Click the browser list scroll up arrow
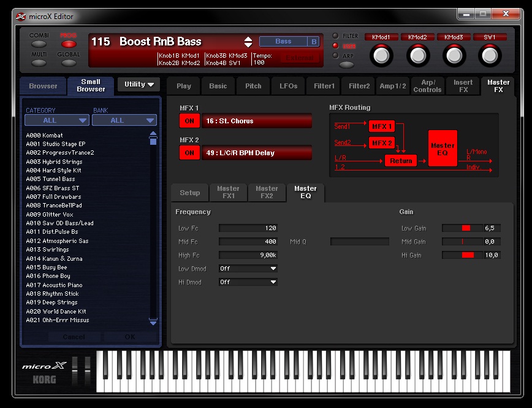This screenshot has width=532, height=408. [x=153, y=134]
